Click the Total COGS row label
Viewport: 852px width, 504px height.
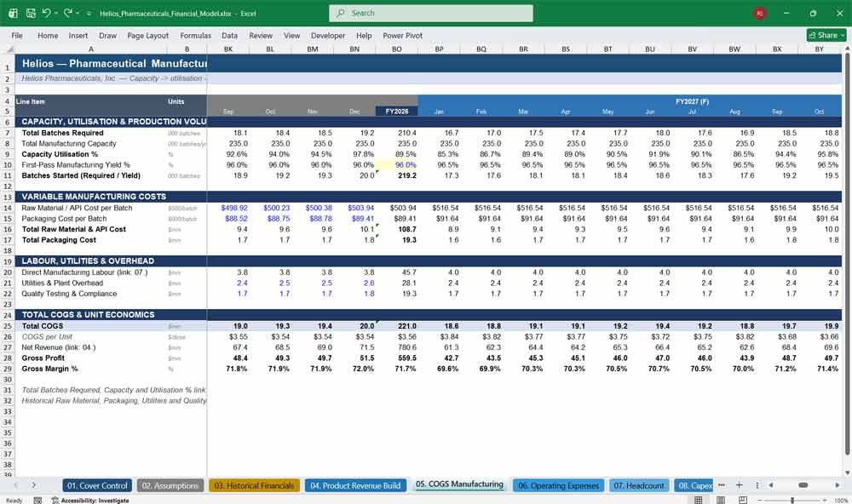click(43, 326)
